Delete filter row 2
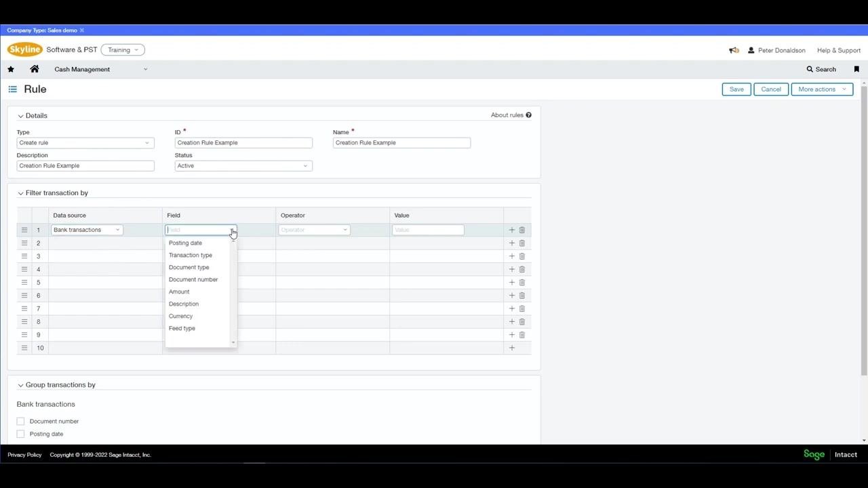The height and width of the screenshot is (488, 868). click(x=522, y=243)
